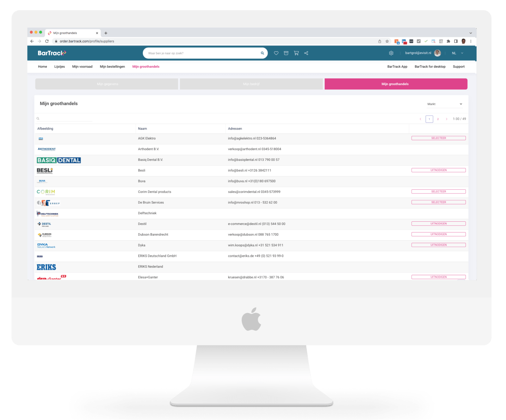Click Uitnodigen for Dubson Barendrecht
The width and height of the screenshot is (506, 420).
click(x=439, y=234)
